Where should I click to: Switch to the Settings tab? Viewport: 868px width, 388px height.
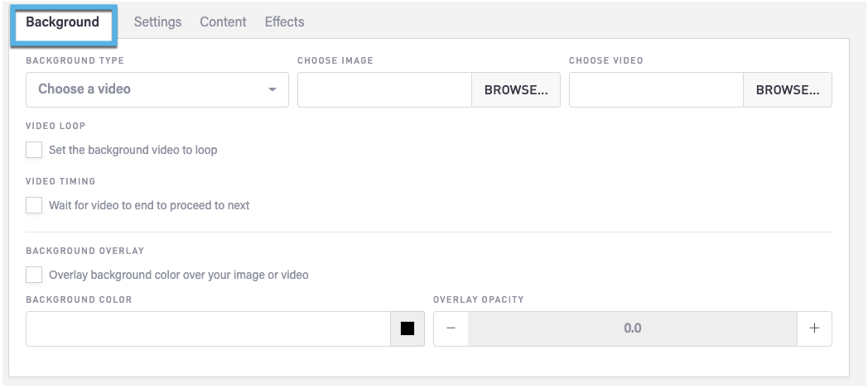(x=157, y=22)
